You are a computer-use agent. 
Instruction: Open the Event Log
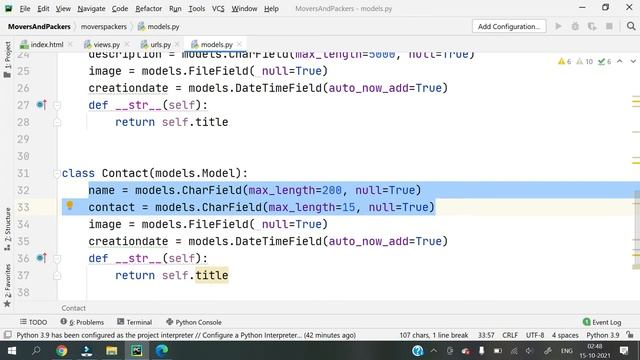pos(602,322)
